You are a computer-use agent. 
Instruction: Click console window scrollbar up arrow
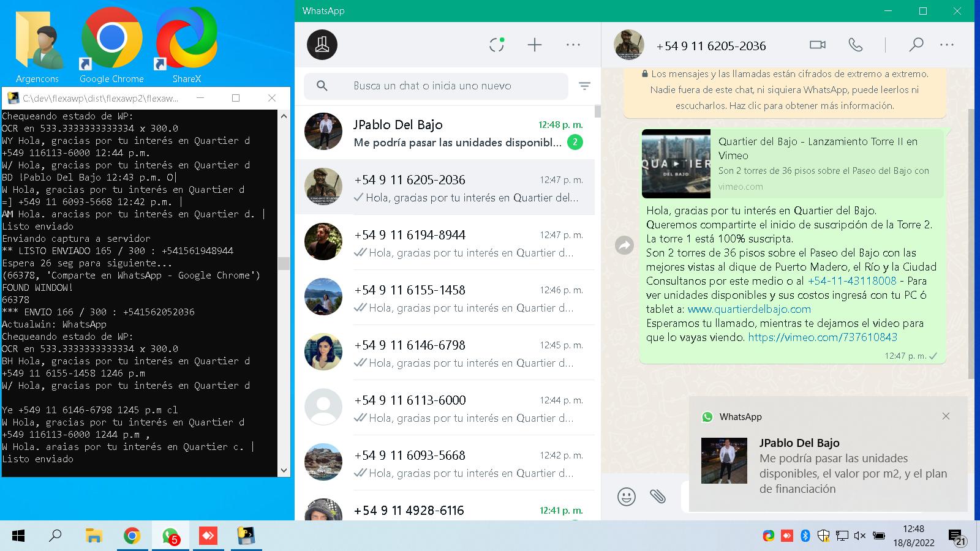pos(283,116)
